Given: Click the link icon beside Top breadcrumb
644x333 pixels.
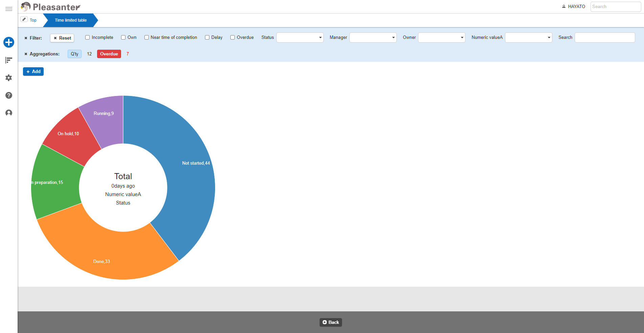Looking at the screenshot, I should coord(24,19).
